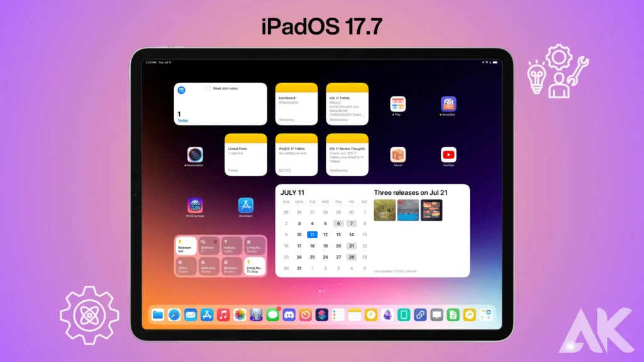Open the YouTube app
Screen dimensions: 644x362
point(448,155)
